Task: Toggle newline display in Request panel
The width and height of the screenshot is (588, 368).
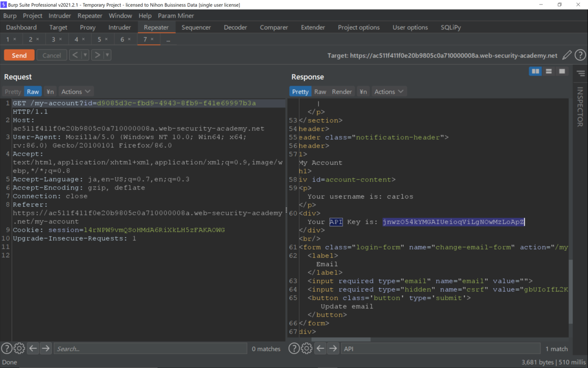Action: (50, 92)
